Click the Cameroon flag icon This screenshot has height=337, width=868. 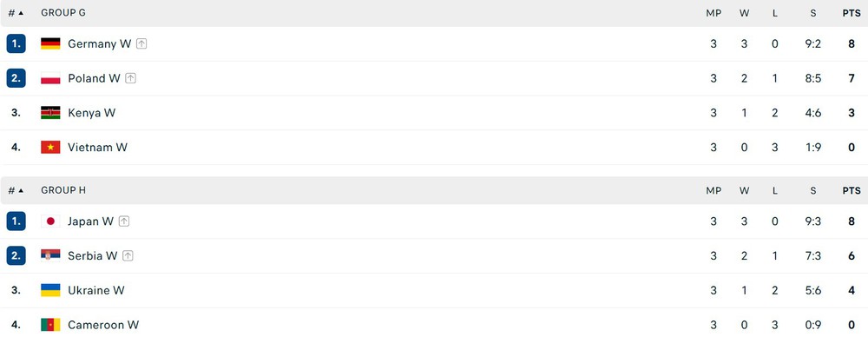click(x=50, y=325)
